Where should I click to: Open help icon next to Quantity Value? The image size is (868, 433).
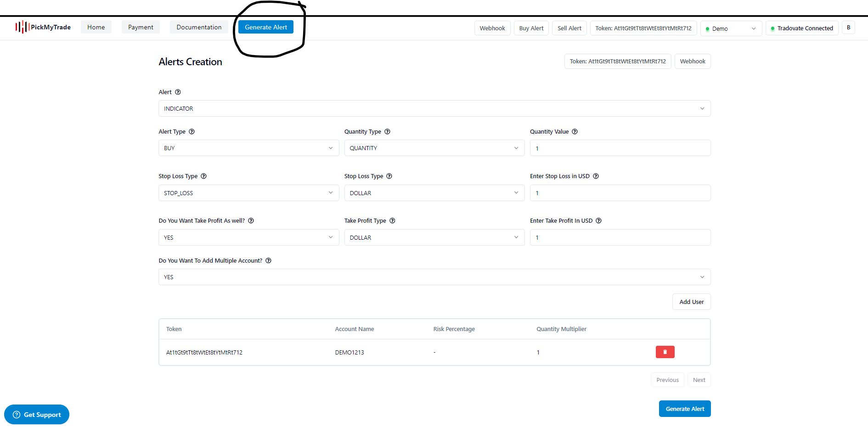[x=575, y=131]
